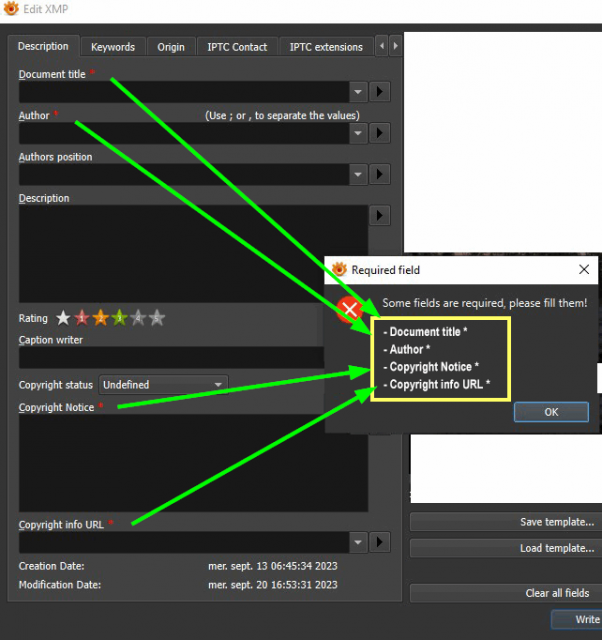Expand the Document title dropdown
The width and height of the screenshot is (602, 640).
pos(358,92)
